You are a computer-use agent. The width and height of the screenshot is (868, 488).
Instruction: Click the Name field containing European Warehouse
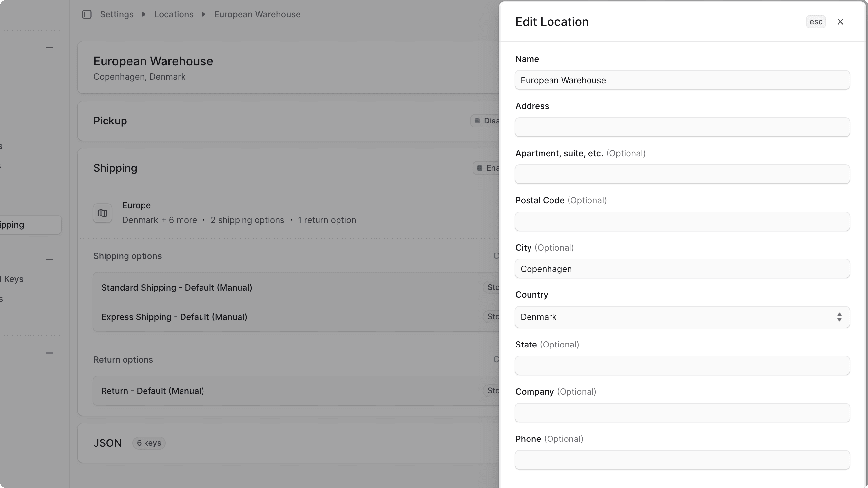pyautogui.click(x=682, y=80)
